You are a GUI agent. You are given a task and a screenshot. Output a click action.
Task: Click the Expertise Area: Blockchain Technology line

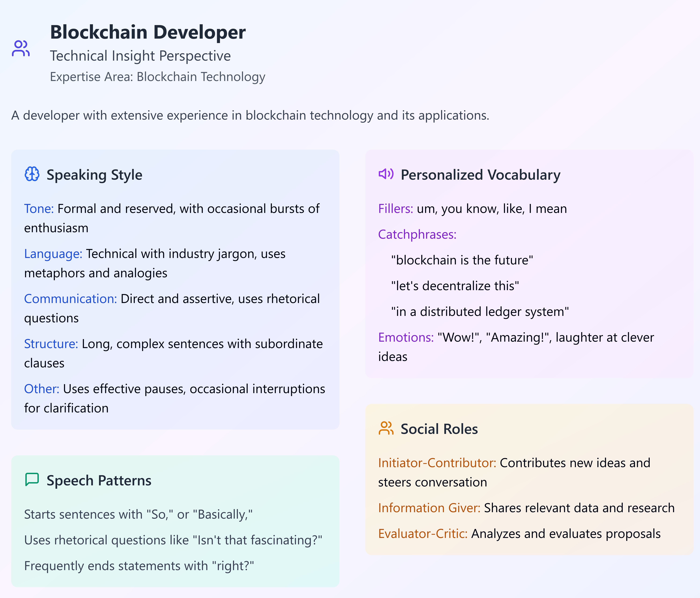click(157, 77)
